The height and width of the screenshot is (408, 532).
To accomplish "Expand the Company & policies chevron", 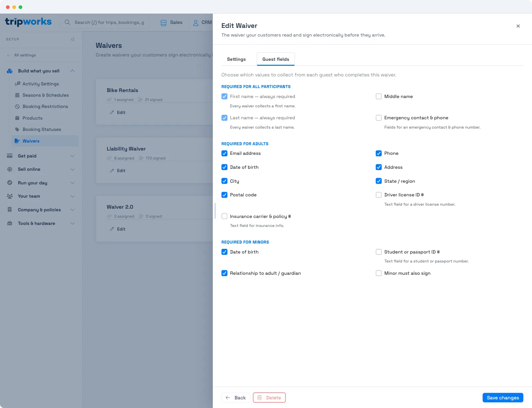I will (72, 210).
